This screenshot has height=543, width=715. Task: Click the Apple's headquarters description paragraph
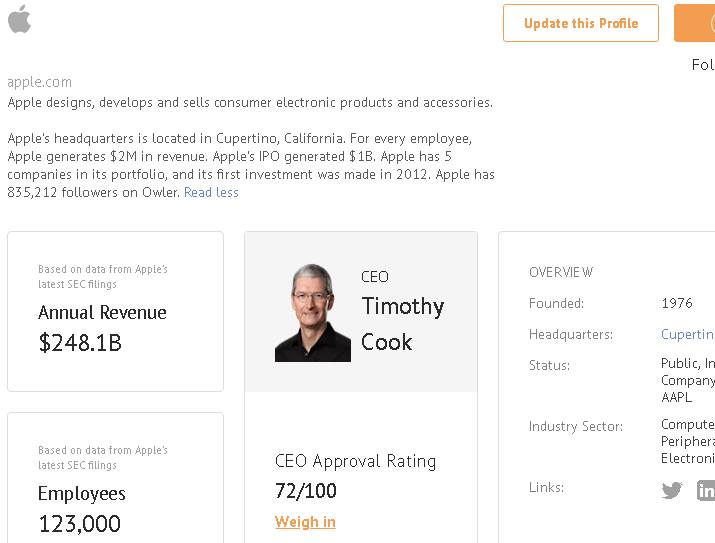point(250,165)
